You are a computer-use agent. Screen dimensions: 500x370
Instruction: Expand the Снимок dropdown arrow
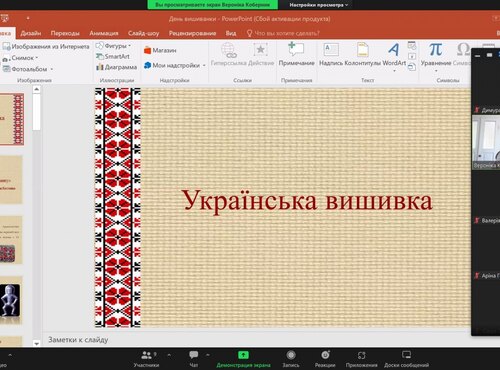click(x=37, y=58)
